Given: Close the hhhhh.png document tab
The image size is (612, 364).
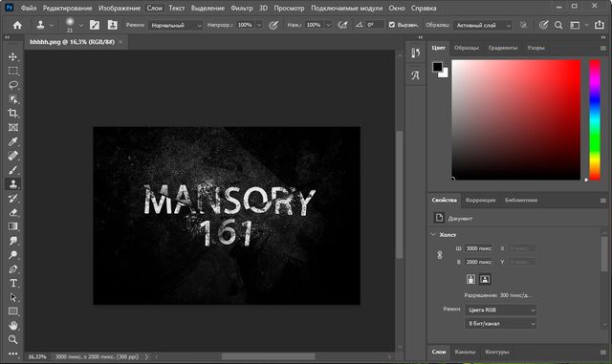Looking at the screenshot, I should click(120, 42).
